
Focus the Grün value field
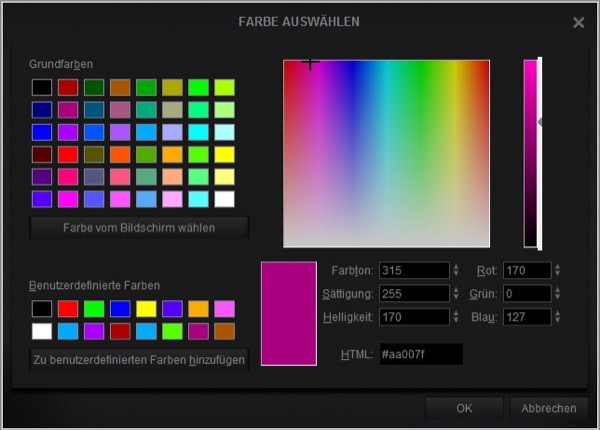click(x=527, y=294)
